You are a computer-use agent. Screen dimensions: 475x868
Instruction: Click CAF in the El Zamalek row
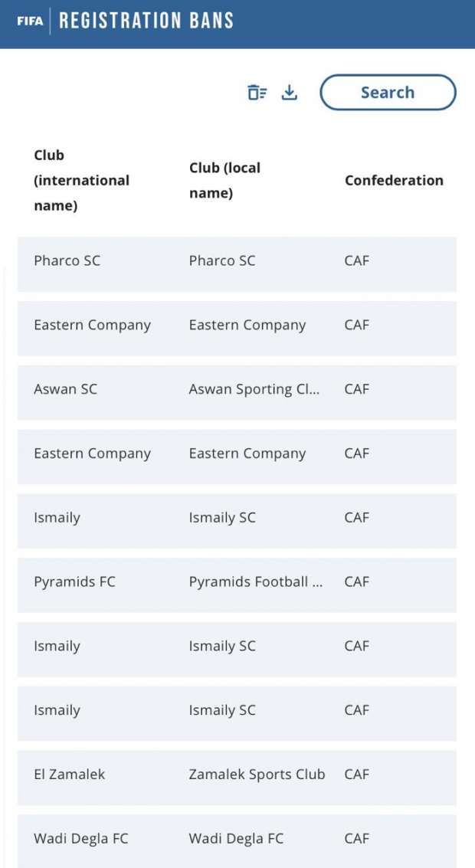pos(356,775)
